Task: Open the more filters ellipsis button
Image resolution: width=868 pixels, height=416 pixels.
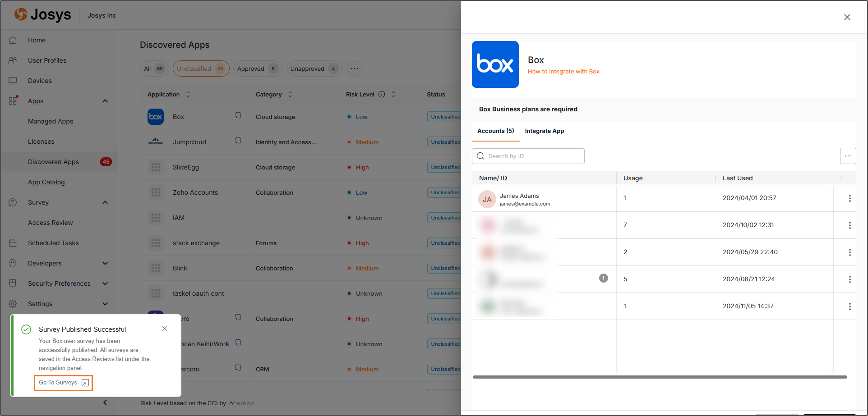Action: click(x=355, y=69)
